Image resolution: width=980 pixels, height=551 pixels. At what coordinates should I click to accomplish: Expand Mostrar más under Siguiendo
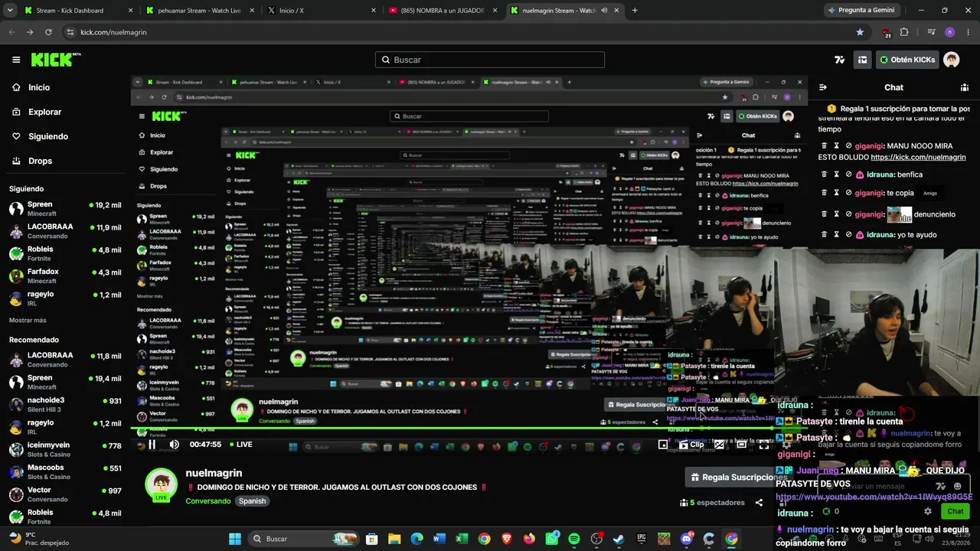point(28,320)
